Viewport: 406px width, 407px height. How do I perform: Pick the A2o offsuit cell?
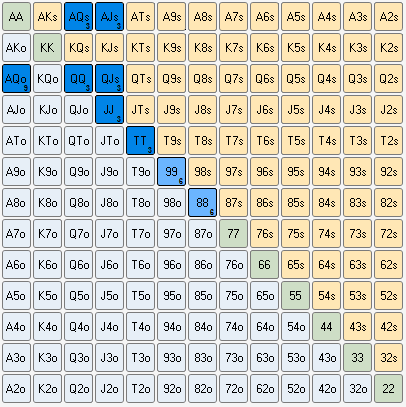tap(16, 389)
